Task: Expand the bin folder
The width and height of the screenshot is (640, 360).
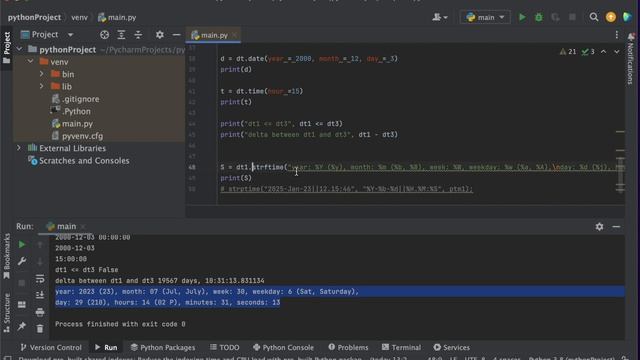Action: pyautogui.click(x=42, y=74)
